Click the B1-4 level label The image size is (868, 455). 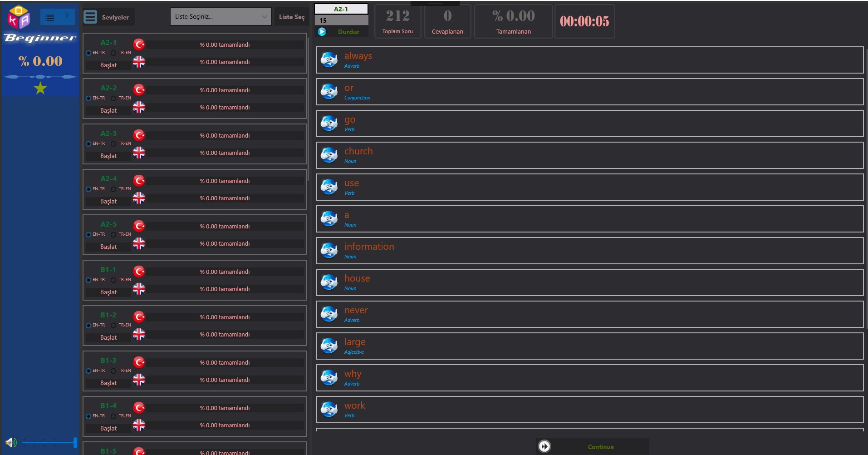pyautogui.click(x=108, y=406)
